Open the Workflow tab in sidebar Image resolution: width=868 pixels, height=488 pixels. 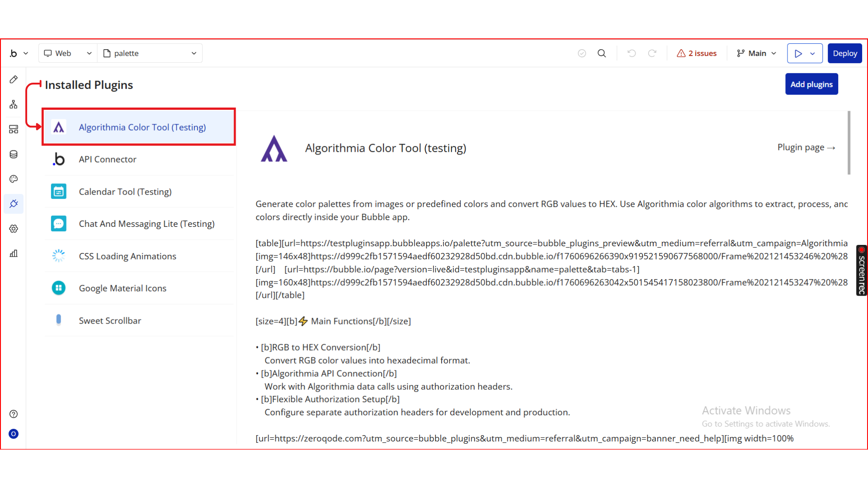coord(14,104)
